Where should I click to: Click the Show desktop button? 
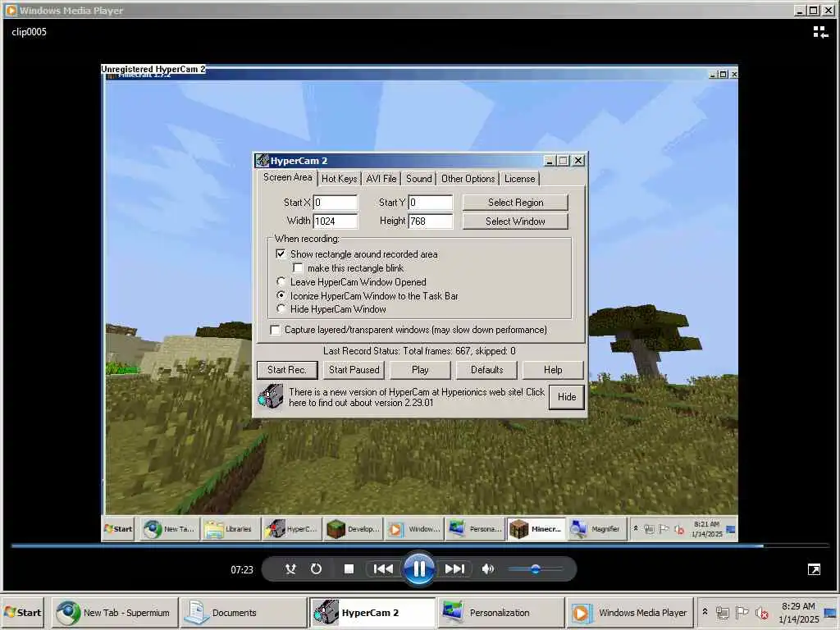pos(830,613)
